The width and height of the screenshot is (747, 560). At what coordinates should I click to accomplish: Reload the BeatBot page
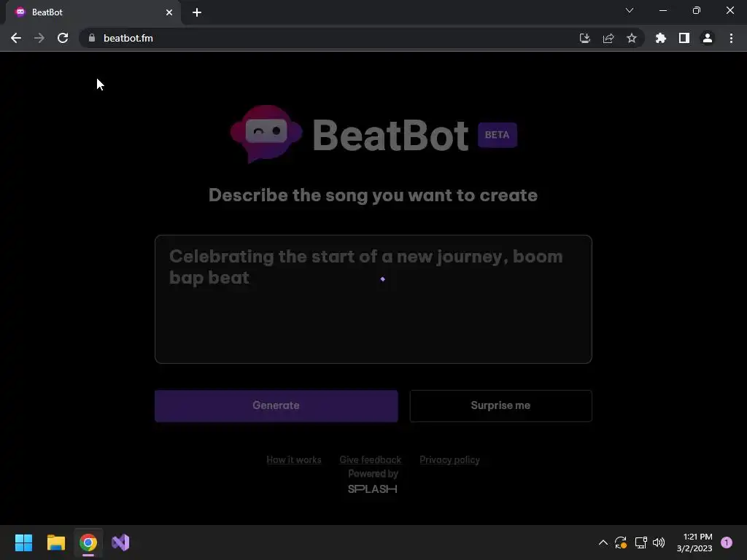click(63, 38)
